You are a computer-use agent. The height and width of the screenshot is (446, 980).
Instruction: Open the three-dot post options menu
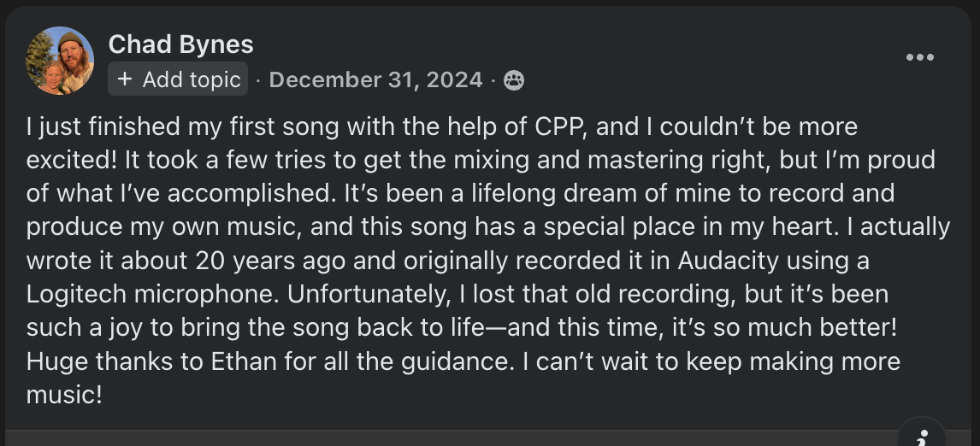click(919, 57)
